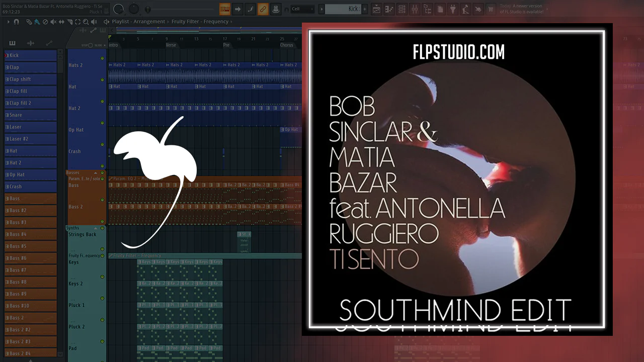Select the Slice tool icon
This screenshot has height=362, width=644.
click(x=69, y=22)
